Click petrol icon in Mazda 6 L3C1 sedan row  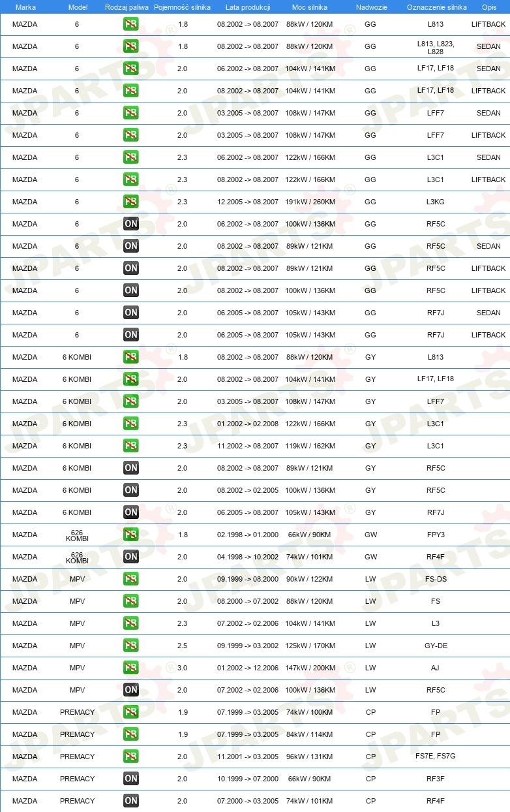[131, 157]
